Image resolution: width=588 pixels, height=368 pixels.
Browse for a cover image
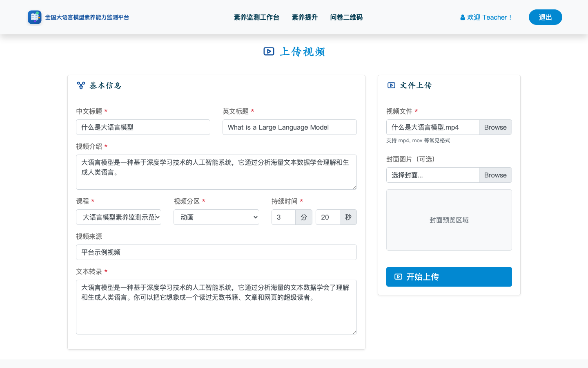495,175
